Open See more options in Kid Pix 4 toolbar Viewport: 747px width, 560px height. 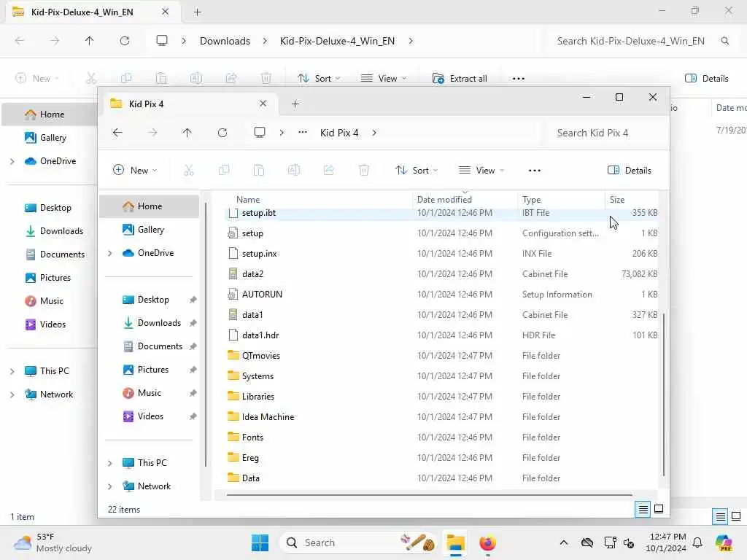point(535,171)
